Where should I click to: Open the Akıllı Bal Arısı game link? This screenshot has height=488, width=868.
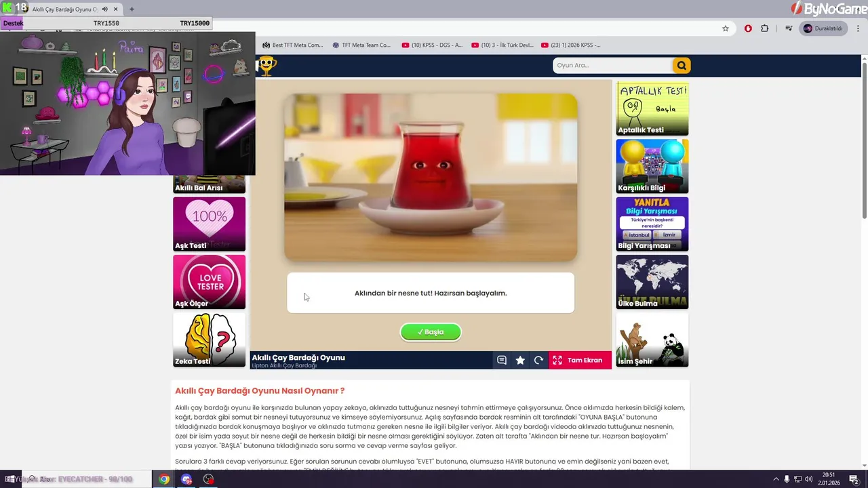click(x=209, y=184)
